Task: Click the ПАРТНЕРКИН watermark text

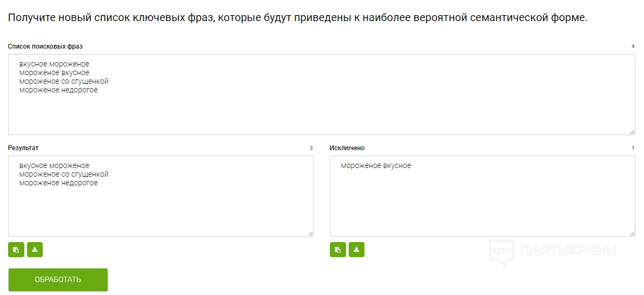Action: tap(568, 251)
